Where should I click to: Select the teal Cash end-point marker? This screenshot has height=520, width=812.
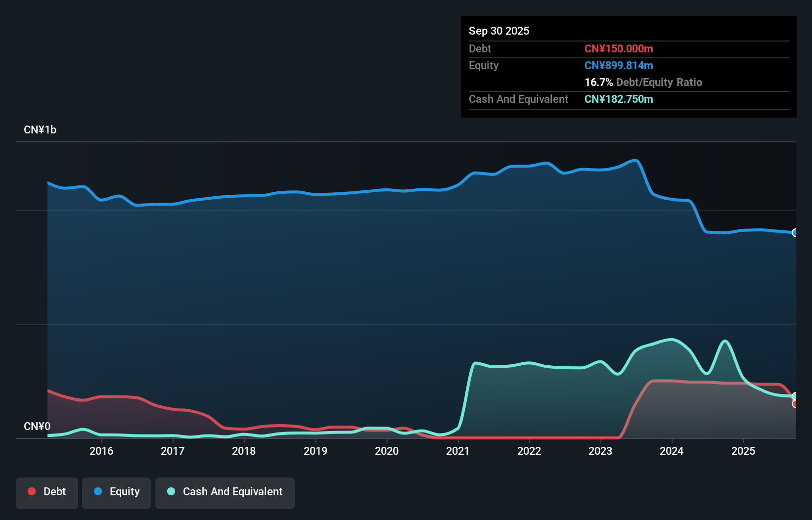795,396
